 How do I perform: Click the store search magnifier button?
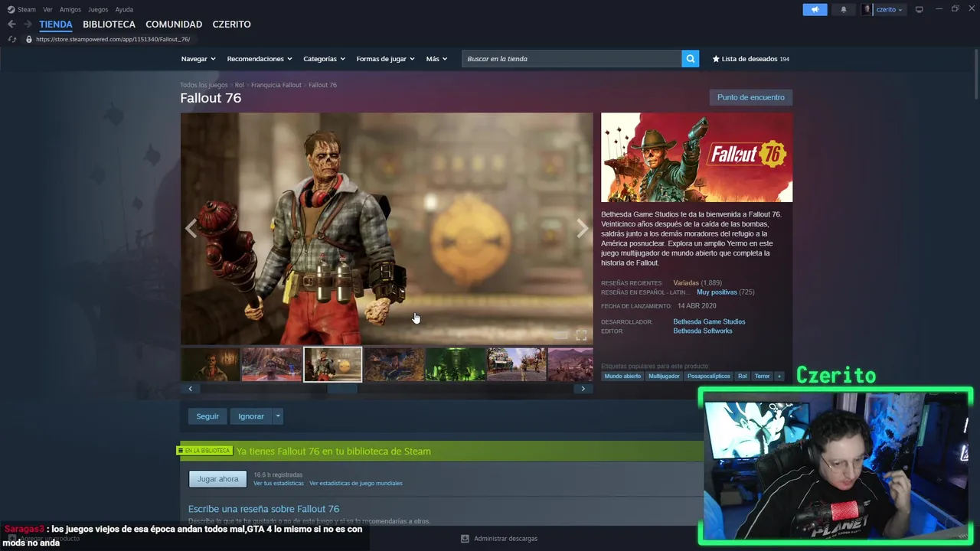690,59
